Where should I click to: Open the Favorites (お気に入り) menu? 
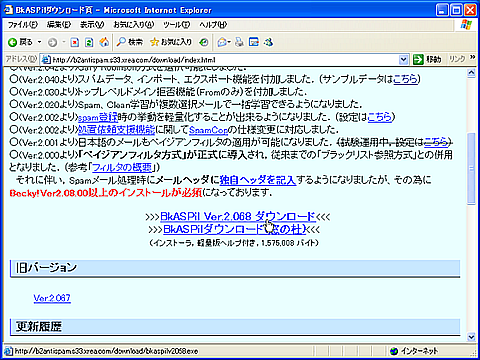[x=134, y=25]
